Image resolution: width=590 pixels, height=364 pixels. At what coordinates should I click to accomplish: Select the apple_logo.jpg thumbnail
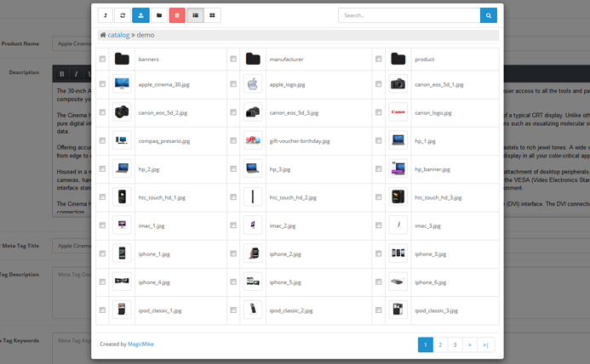[253, 84]
